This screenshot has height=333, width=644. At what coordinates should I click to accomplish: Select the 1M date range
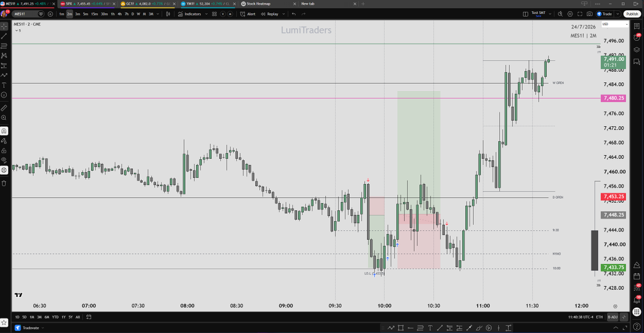click(32, 317)
